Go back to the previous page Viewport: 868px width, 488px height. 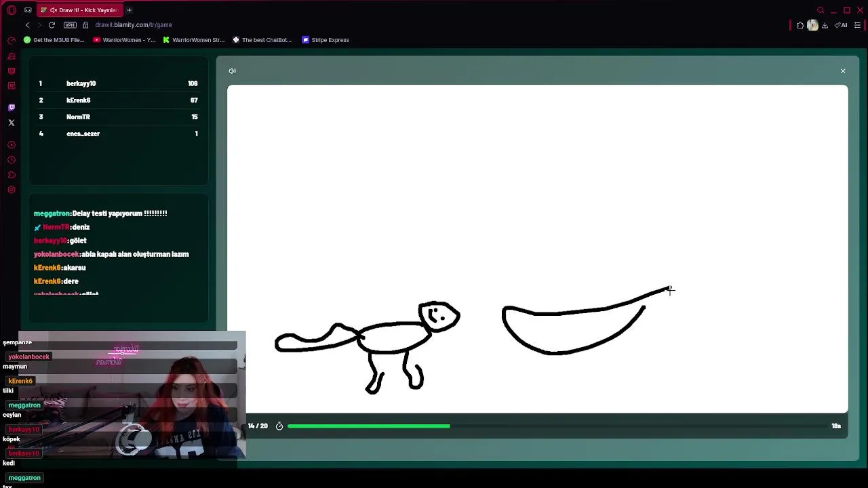coord(27,25)
